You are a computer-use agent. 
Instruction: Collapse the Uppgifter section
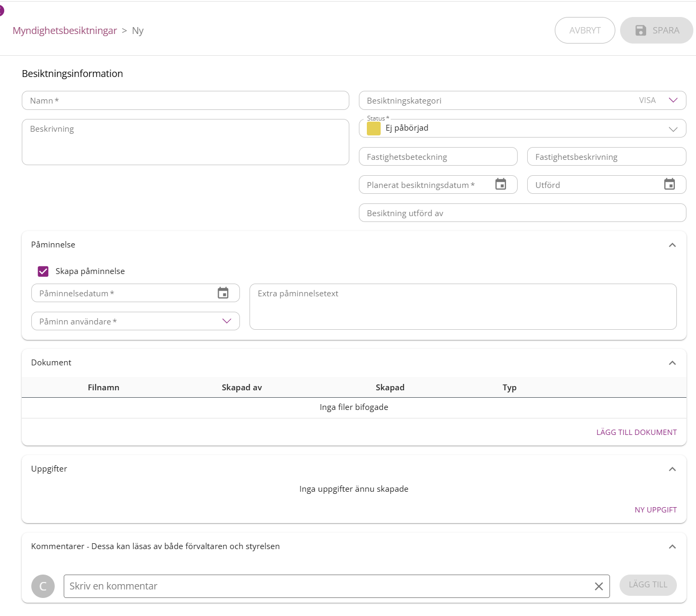672,469
